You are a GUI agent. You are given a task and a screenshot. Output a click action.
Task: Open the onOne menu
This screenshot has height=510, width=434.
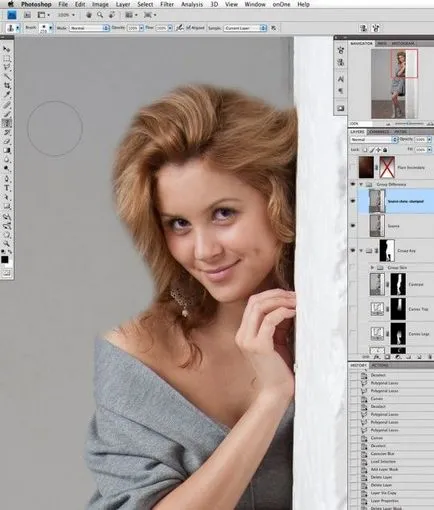[x=281, y=4]
